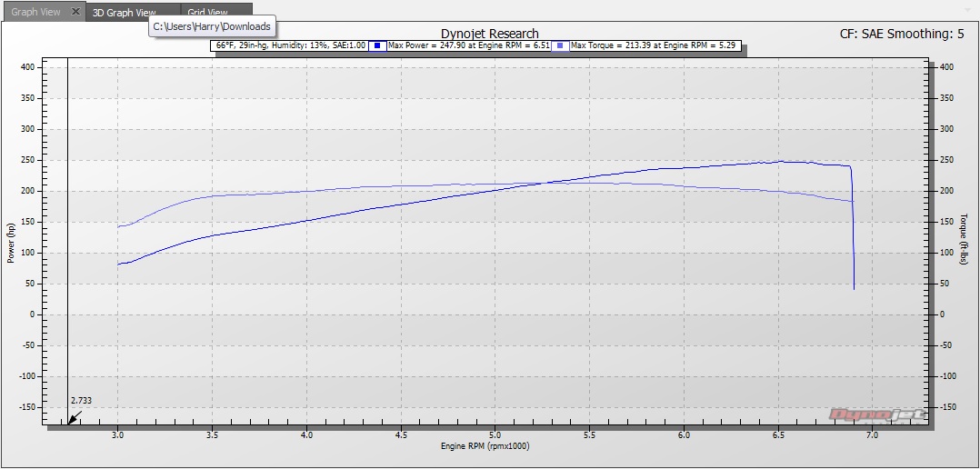This screenshot has width=980, height=469.
Task: Click the Dynojet Research graph title
Action: (x=489, y=34)
